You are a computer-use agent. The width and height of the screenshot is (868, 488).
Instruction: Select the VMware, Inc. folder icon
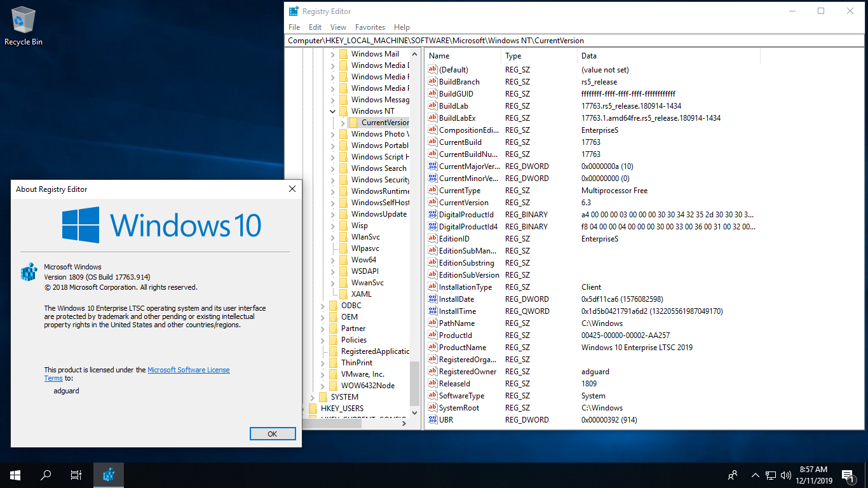tap(333, 374)
